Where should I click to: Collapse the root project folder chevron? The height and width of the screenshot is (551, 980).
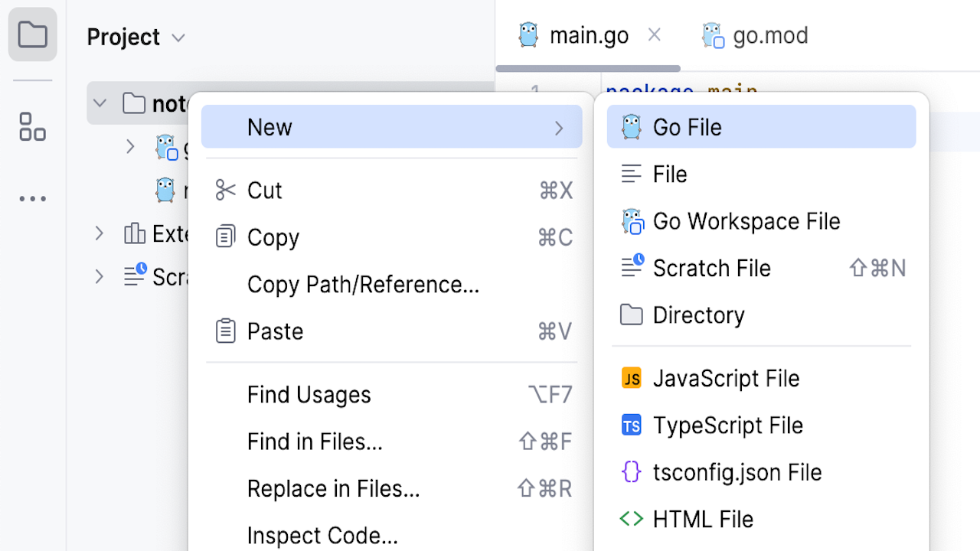coord(100,103)
